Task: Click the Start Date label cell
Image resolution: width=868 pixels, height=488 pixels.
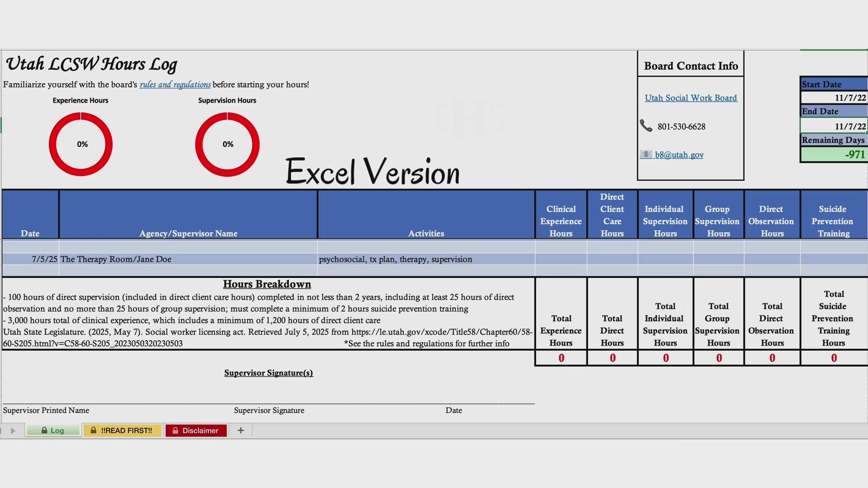Action: (834, 84)
